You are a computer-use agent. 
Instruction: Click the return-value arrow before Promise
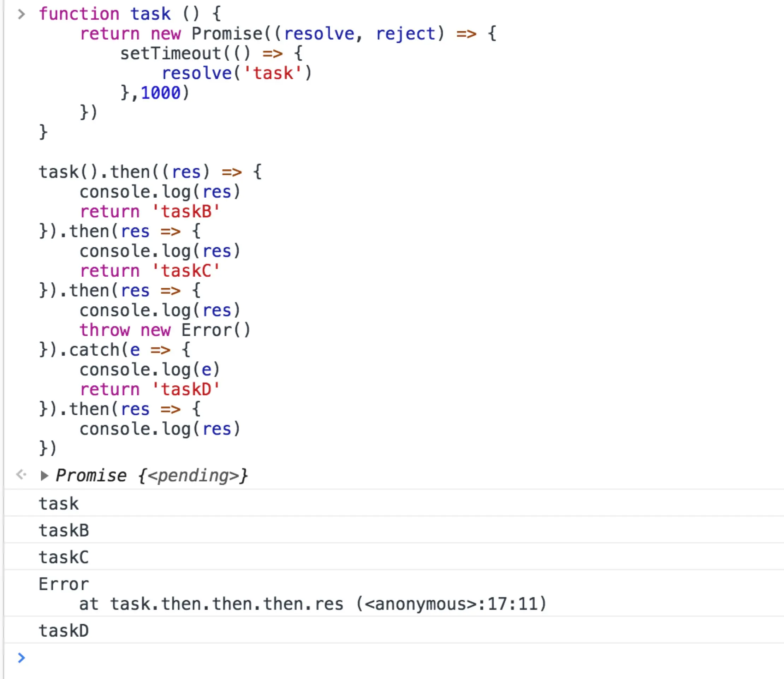pos(21,474)
